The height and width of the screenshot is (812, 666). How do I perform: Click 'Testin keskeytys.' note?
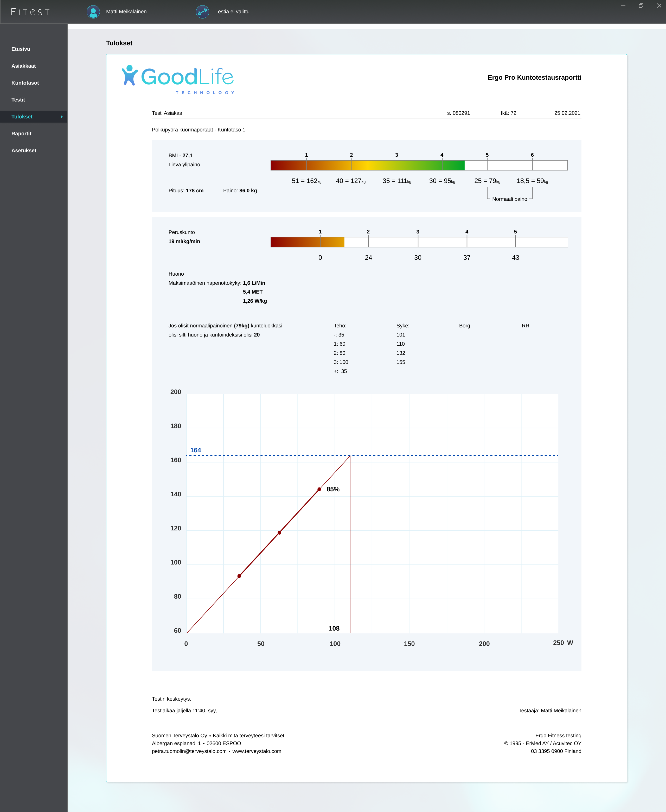click(x=171, y=699)
